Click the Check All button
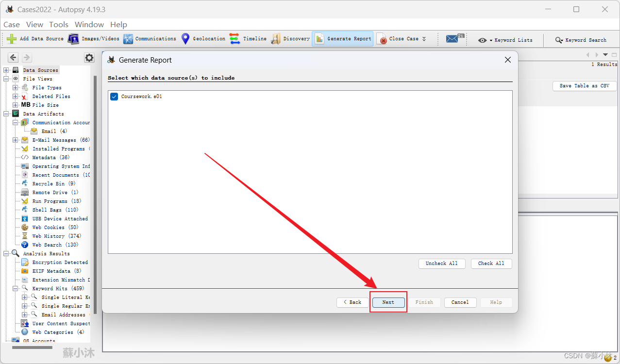The height and width of the screenshot is (364, 620). pos(491,264)
